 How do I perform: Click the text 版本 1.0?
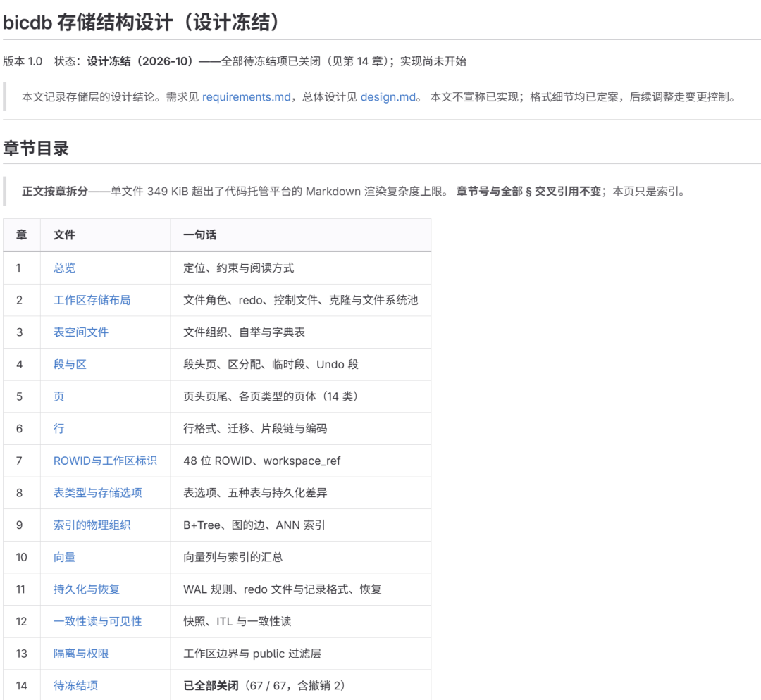point(23,61)
